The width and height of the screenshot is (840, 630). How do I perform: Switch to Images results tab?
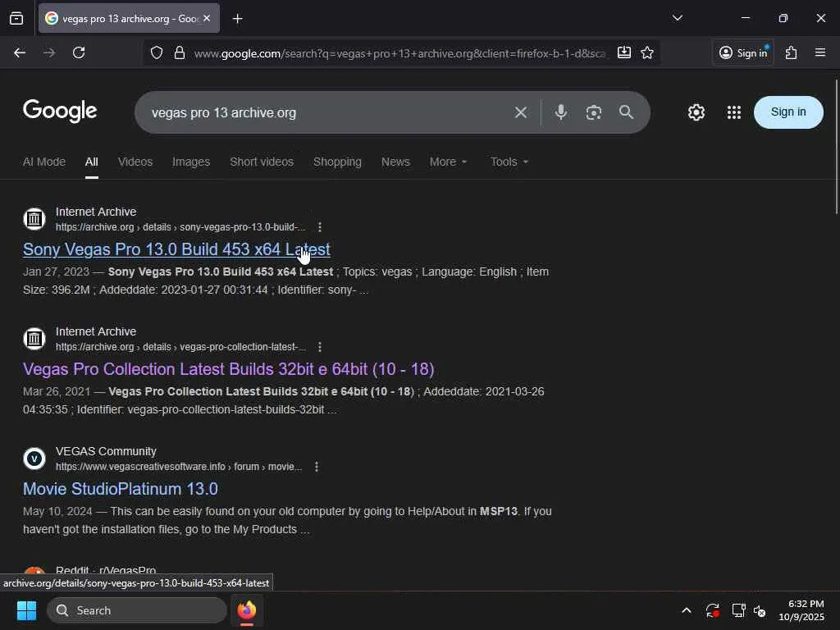click(190, 162)
